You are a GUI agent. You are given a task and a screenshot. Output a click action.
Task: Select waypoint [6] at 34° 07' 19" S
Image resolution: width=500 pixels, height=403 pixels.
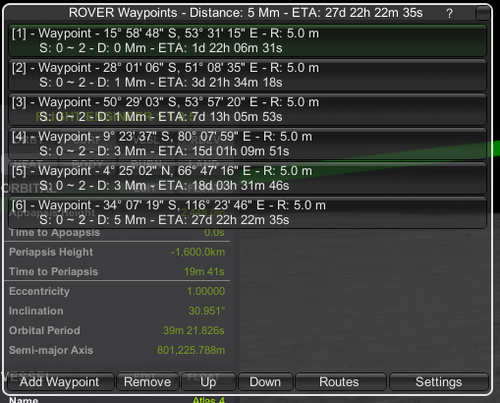(x=247, y=212)
